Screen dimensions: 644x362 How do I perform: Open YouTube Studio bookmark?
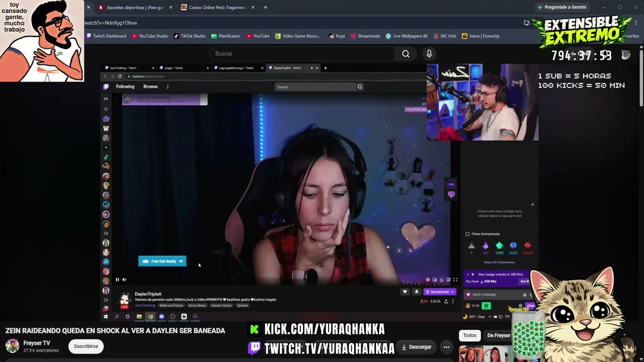point(150,36)
